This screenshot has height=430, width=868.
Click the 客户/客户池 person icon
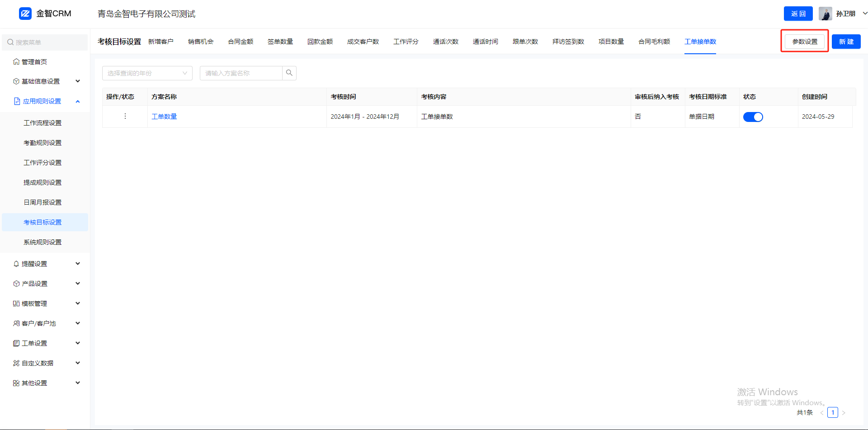(x=16, y=323)
